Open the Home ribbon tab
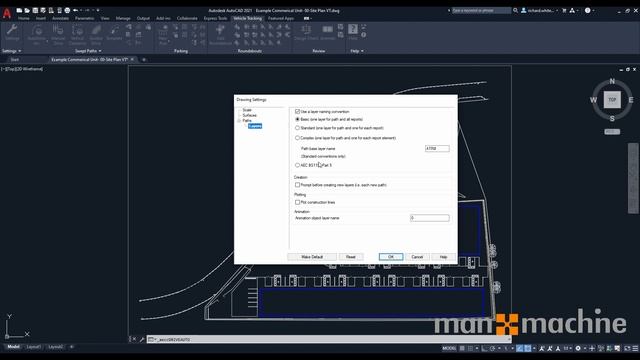 [24, 18]
